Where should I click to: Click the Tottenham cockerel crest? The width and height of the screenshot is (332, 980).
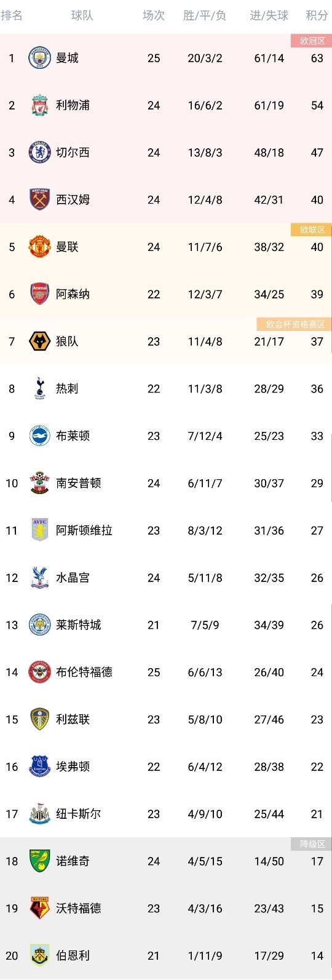[x=40, y=389]
